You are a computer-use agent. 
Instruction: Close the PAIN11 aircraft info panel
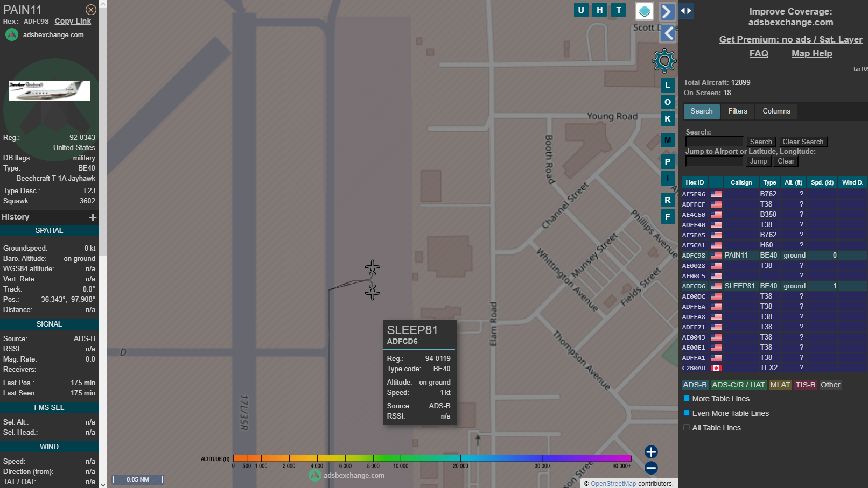(91, 10)
